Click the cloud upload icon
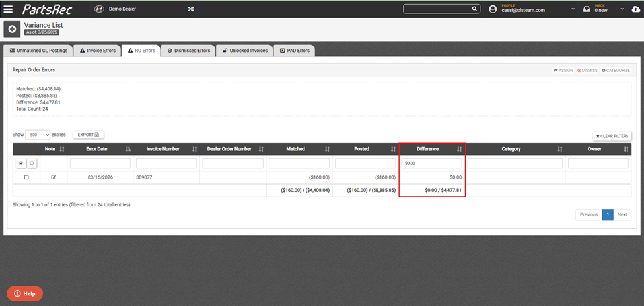 pyautogui.click(x=635, y=9)
